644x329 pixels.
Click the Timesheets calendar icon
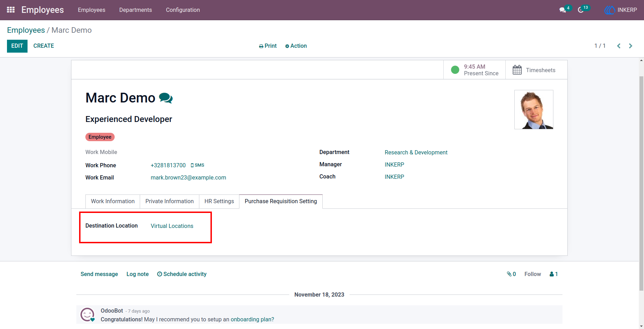(x=517, y=70)
